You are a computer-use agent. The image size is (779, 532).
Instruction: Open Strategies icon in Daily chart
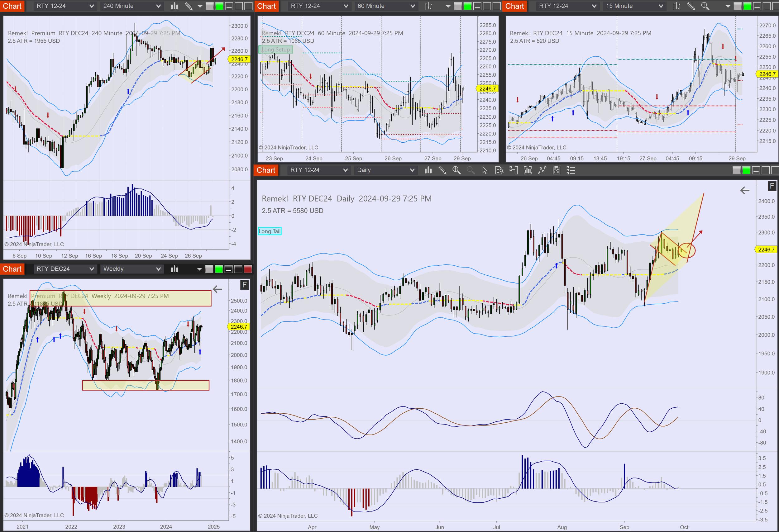click(x=557, y=170)
